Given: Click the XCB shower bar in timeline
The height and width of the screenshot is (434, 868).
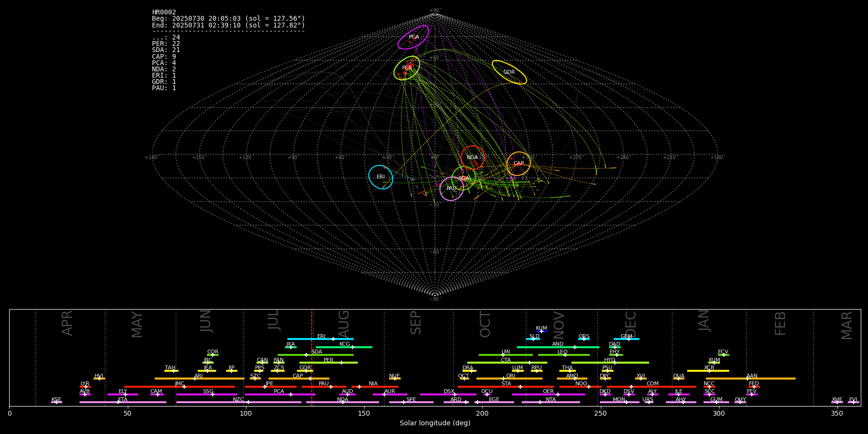Looking at the screenshot, I should pos(708,371).
